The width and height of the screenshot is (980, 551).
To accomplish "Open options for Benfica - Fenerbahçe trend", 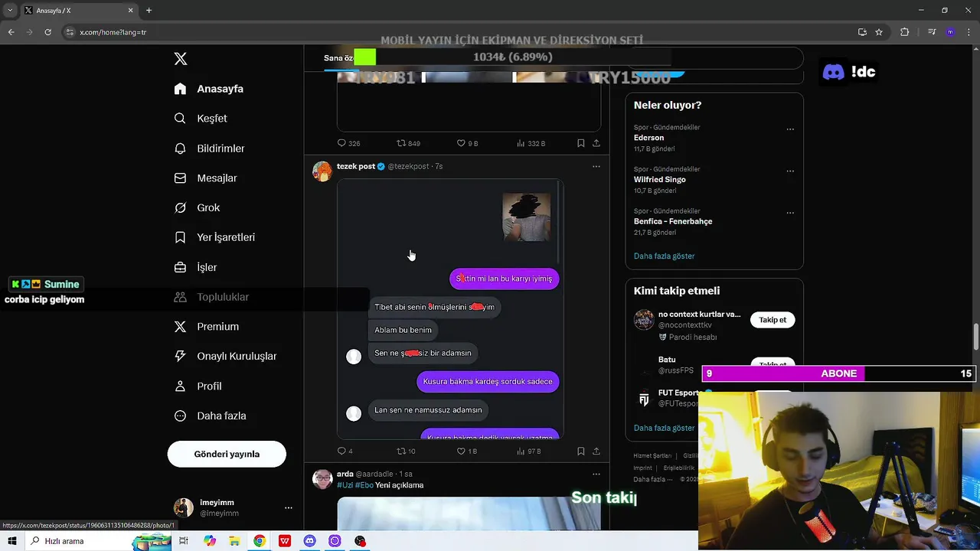I will click(790, 213).
